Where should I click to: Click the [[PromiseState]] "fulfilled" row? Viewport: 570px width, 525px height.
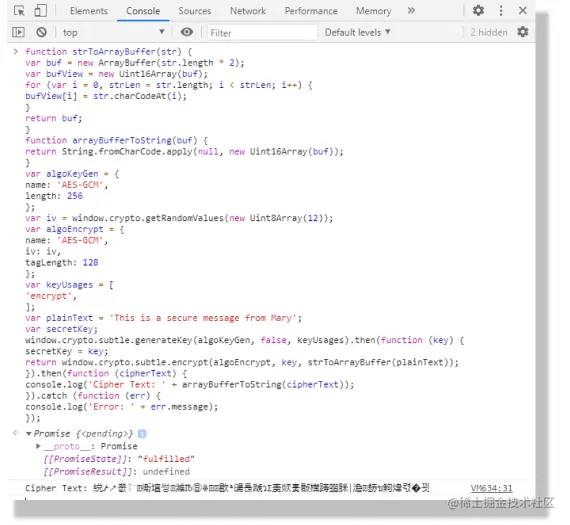click(x=119, y=459)
